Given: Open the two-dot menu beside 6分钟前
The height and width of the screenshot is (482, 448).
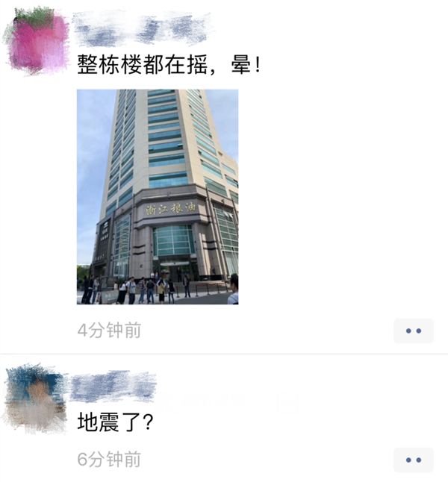Looking at the screenshot, I should [x=414, y=460].
